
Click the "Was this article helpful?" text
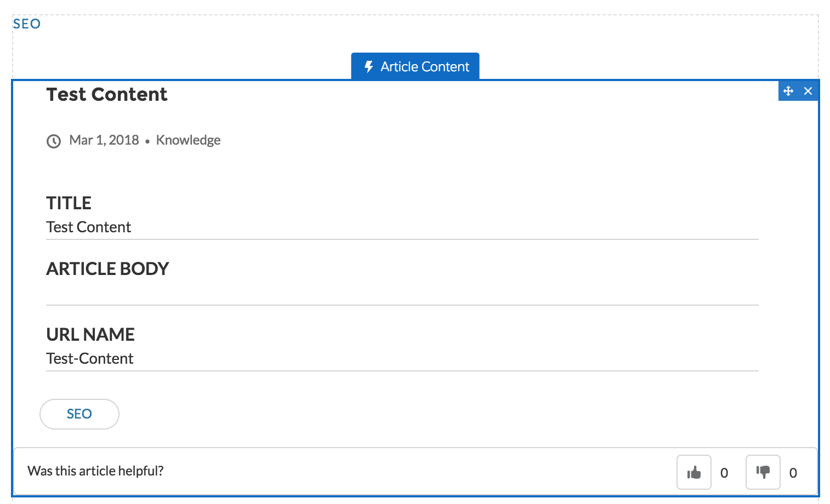tap(95, 471)
